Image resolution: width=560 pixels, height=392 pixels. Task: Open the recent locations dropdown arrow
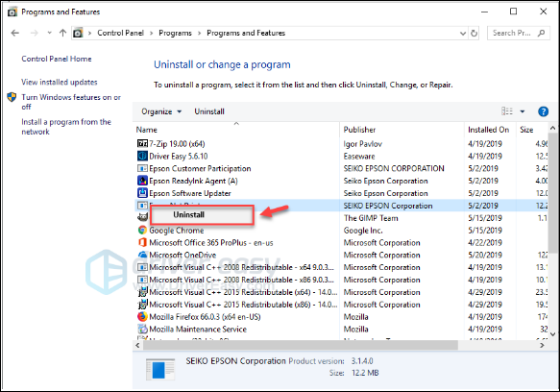coord(49,33)
